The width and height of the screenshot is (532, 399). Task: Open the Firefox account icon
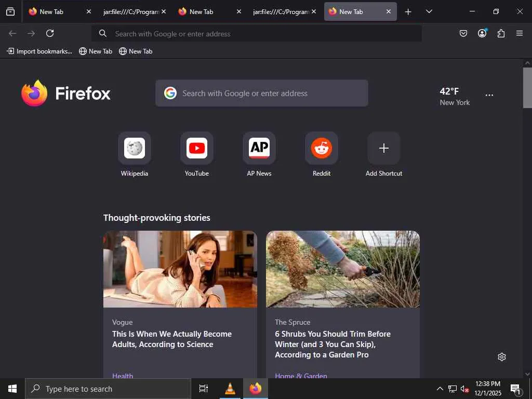click(x=482, y=33)
